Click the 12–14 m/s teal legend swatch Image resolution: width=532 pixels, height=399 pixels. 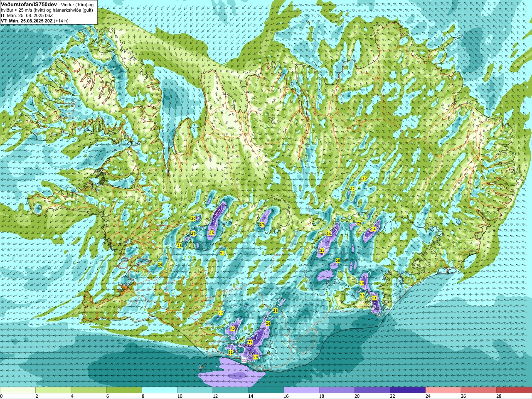(x=231, y=390)
